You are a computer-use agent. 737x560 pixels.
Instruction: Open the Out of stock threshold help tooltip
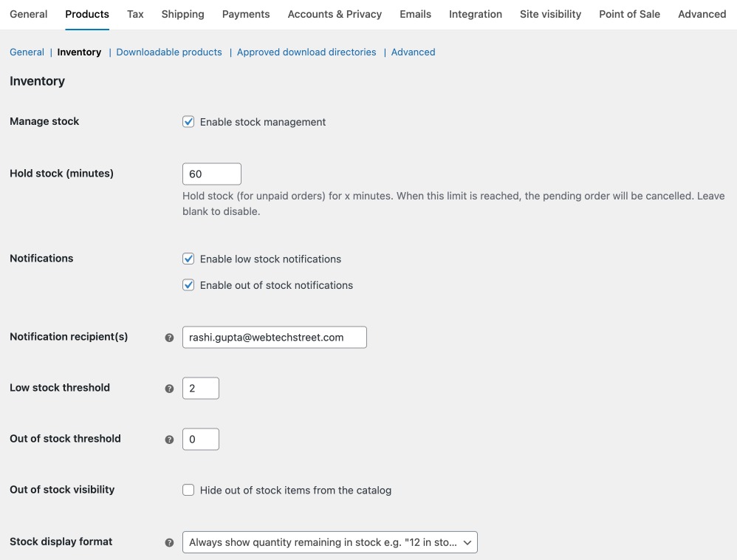(x=169, y=439)
